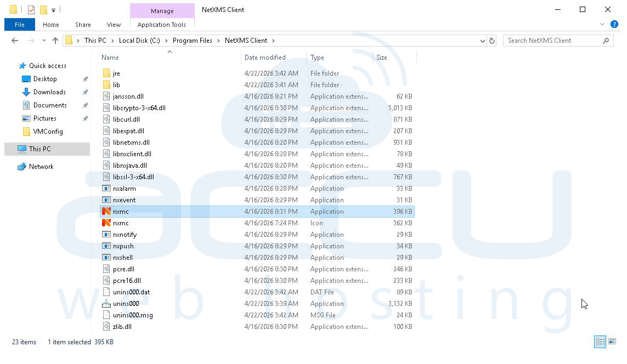Switch to Large icons view layout

pyautogui.click(x=612, y=342)
